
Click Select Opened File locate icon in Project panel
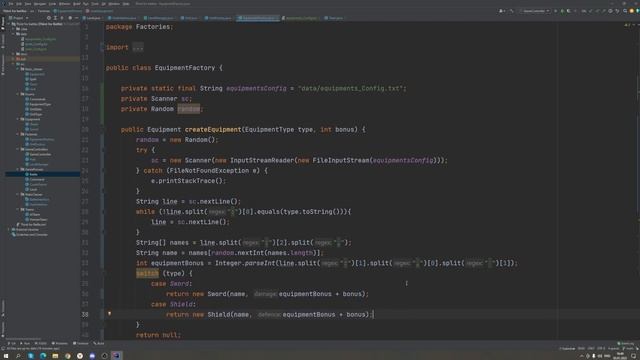pos(49,18)
